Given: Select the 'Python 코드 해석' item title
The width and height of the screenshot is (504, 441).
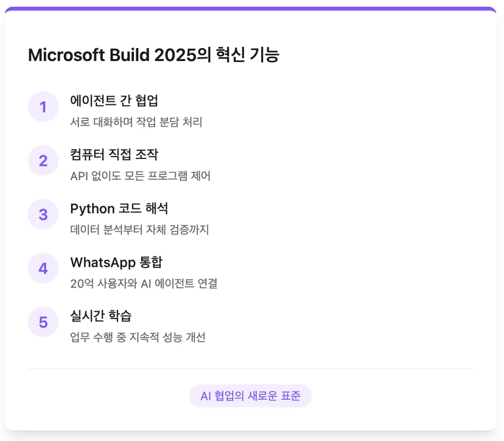Looking at the screenshot, I should point(119,208).
